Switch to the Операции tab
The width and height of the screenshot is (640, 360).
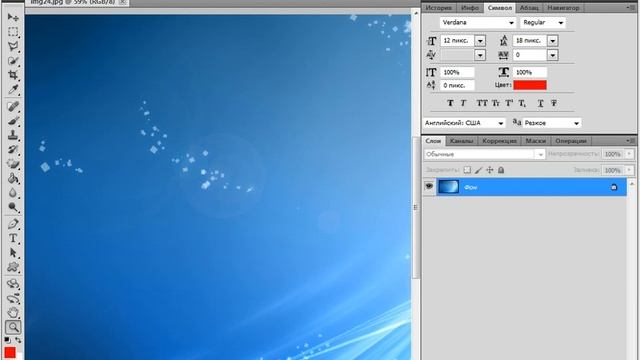pyautogui.click(x=571, y=141)
